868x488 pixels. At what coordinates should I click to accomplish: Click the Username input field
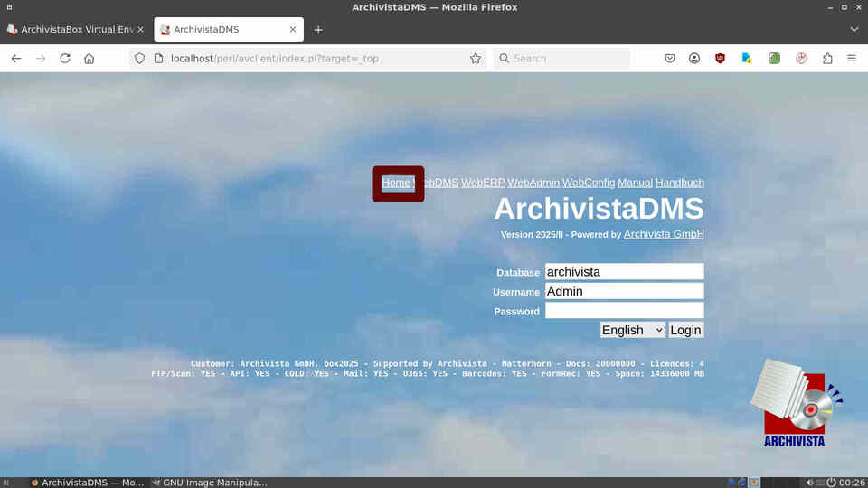coord(625,291)
